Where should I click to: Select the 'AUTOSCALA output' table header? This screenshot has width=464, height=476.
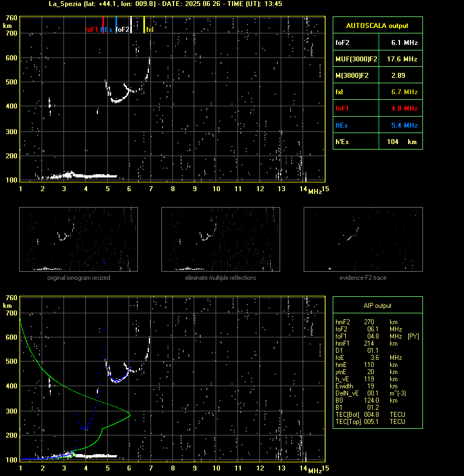(378, 26)
